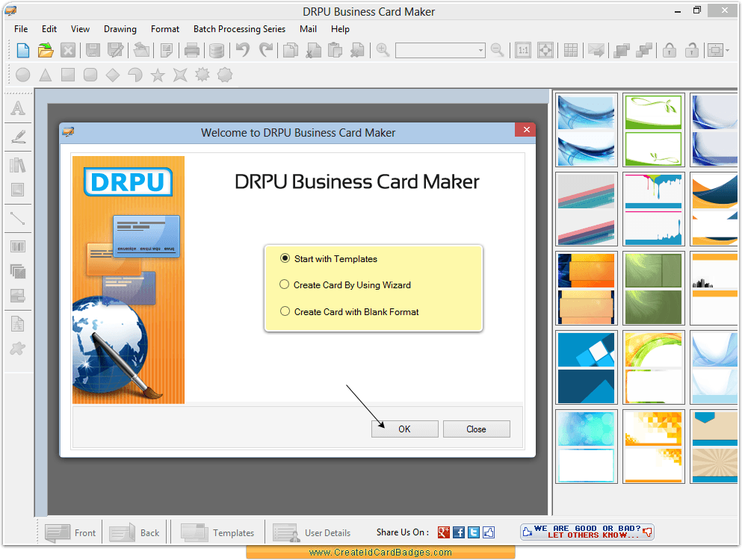Click the Copy icon in toolbar

point(290,50)
